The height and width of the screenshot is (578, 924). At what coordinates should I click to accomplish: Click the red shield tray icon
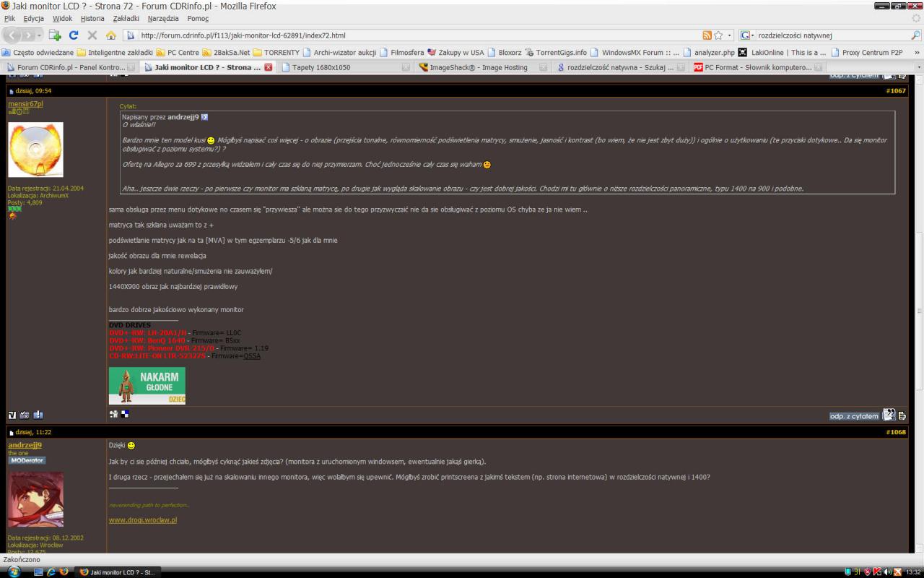coord(867,572)
